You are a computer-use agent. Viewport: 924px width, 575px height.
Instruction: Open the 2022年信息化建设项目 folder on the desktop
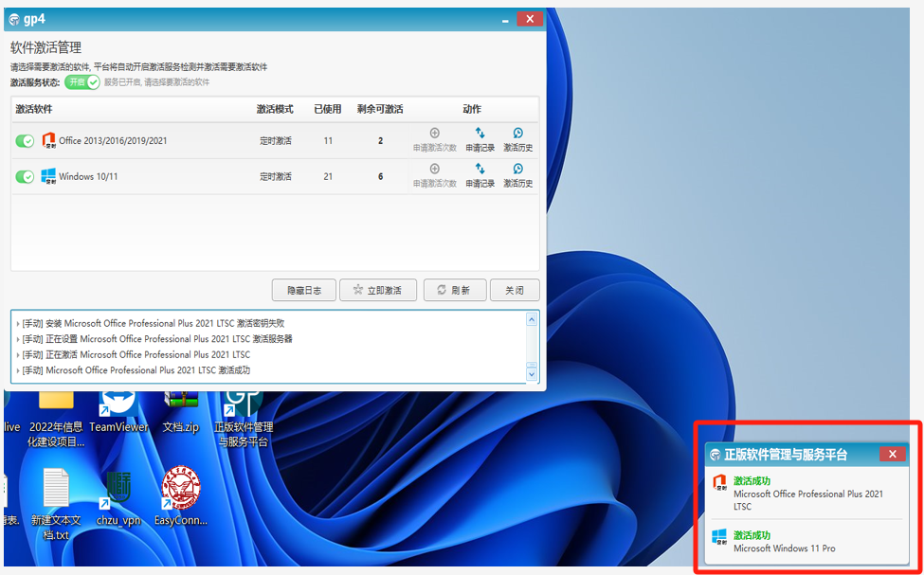pyautogui.click(x=56, y=417)
